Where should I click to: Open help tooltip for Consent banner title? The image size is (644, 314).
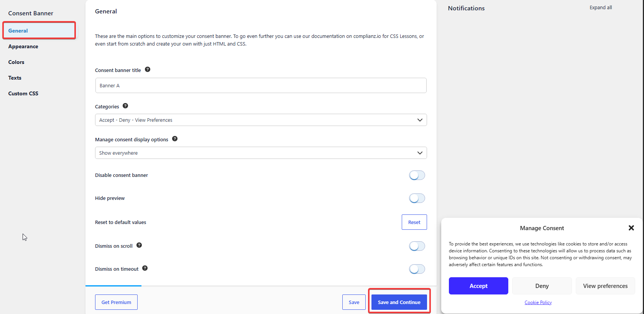click(x=148, y=69)
